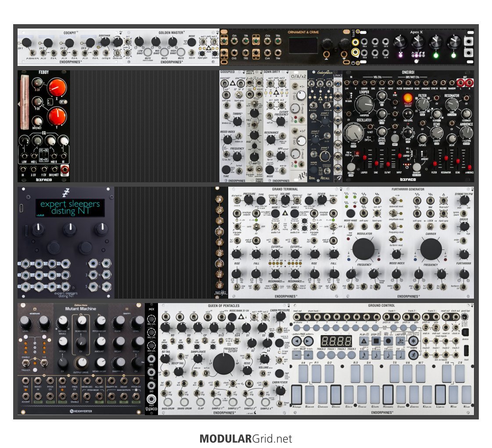492x448 pixels.
Task: Flip the ALL/OSC/LOOPER/FX switch on Oneiroi
Action: pyautogui.click(x=415, y=153)
